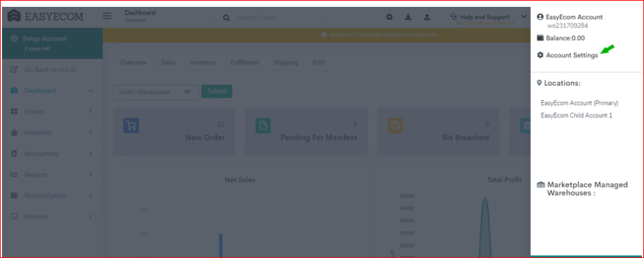Switch to the Sales tab
The image size is (644, 258).
(x=169, y=62)
